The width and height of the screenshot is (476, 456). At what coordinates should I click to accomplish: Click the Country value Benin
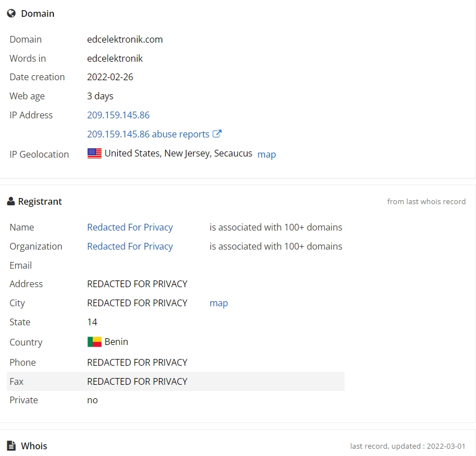click(116, 342)
